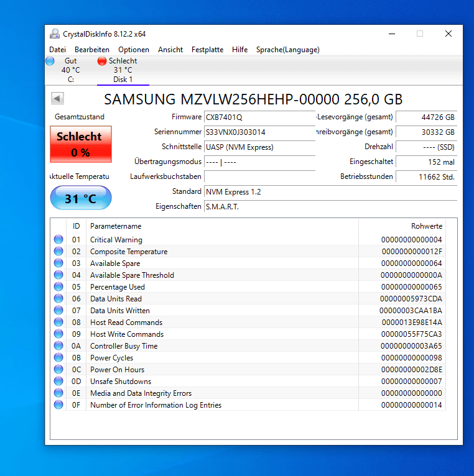Open the Ansicht menu
Image resolution: width=474 pixels, height=476 pixels.
tap(170, 50)
